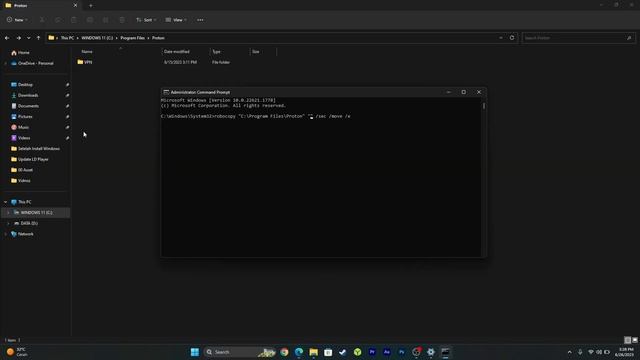Viewport: 640px width, 360px height.
Task: Unpin the Desktop pin icon
Action: (x=67, y=84)
